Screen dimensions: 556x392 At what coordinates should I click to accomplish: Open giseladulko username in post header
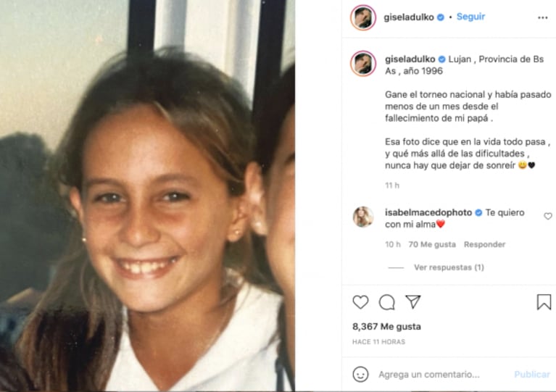click(x=409, y=17)
